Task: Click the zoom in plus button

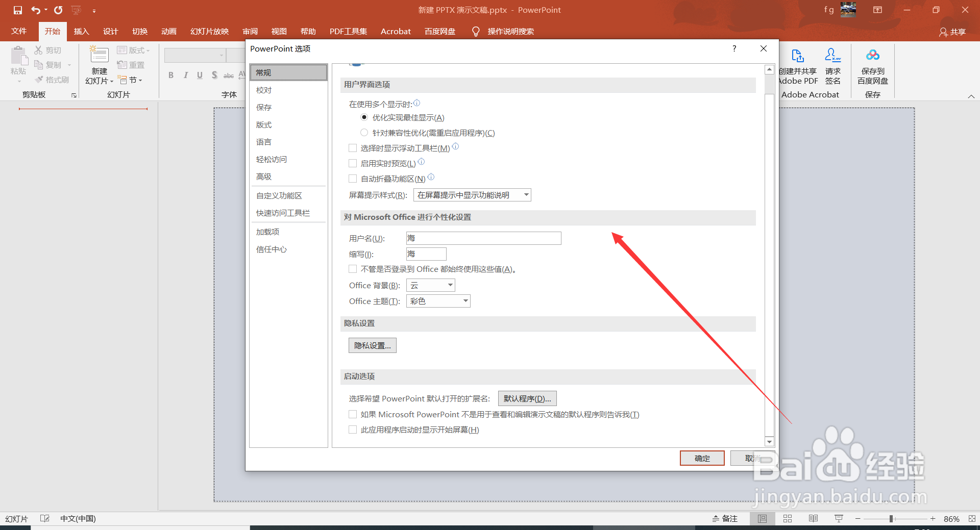Action: coord(933,518)
